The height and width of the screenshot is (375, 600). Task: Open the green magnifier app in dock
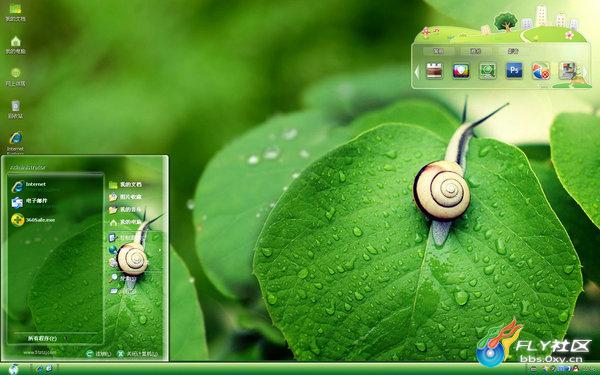tap(488, 71)
